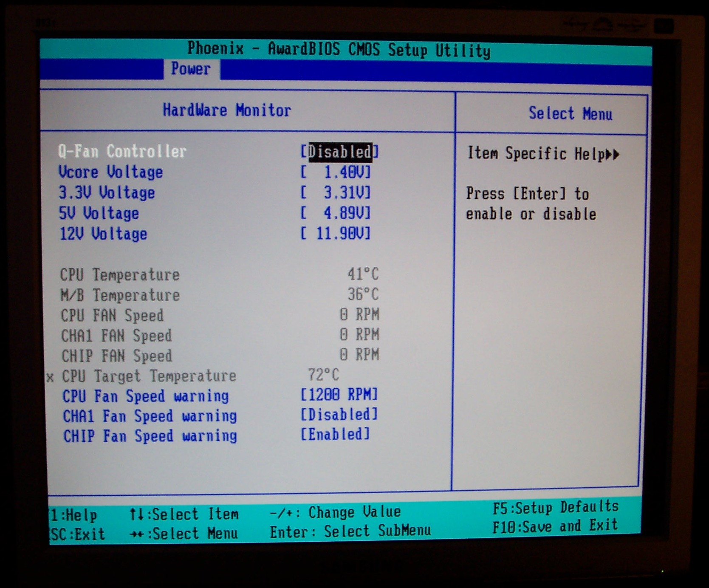Click the ESC Exit hint
Image resolution: width=709 pixels, height=588 pixels.
77,534
